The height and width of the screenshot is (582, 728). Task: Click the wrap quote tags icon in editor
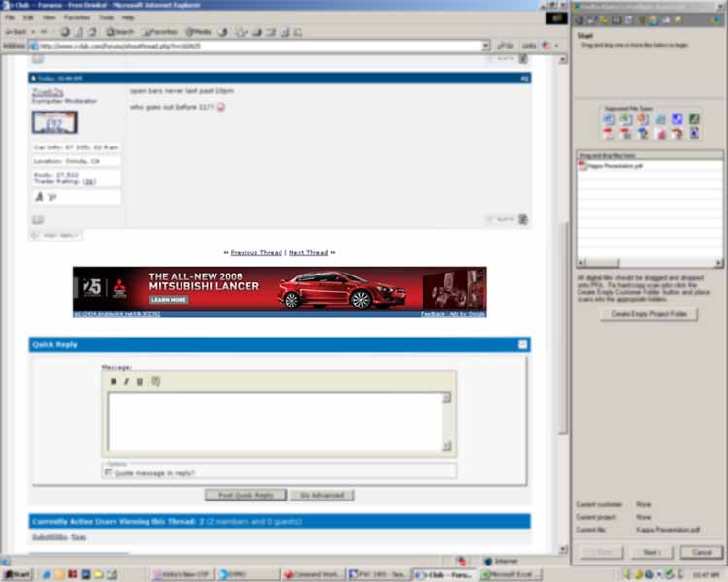coord(155,382)
